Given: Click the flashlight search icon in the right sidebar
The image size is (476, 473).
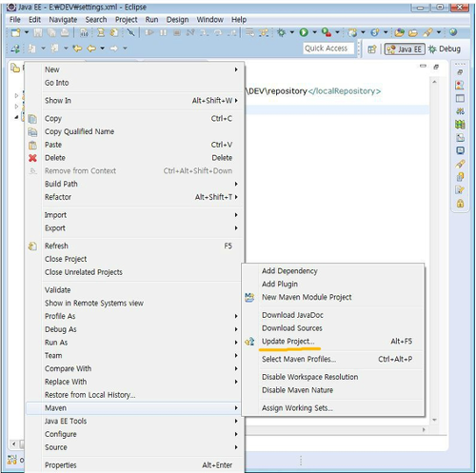Looking at the screenshot, I should (460, 164).
